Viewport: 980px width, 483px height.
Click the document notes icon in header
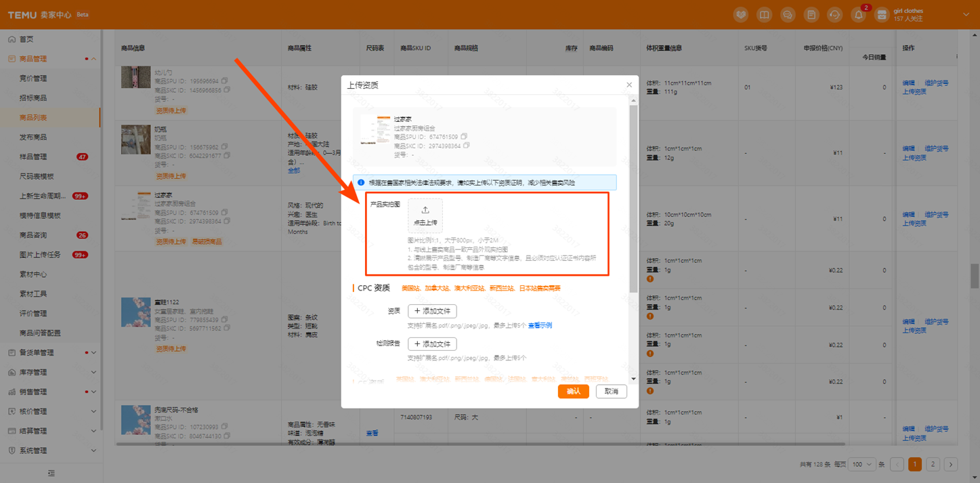point(811,15)
